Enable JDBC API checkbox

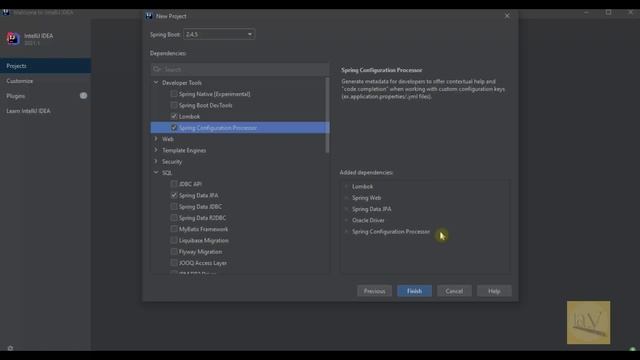pyautogui.click(x=174, y=184)
